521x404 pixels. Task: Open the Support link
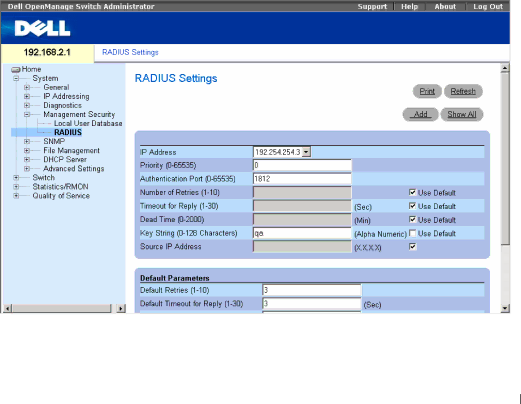(x=372, y=6)
